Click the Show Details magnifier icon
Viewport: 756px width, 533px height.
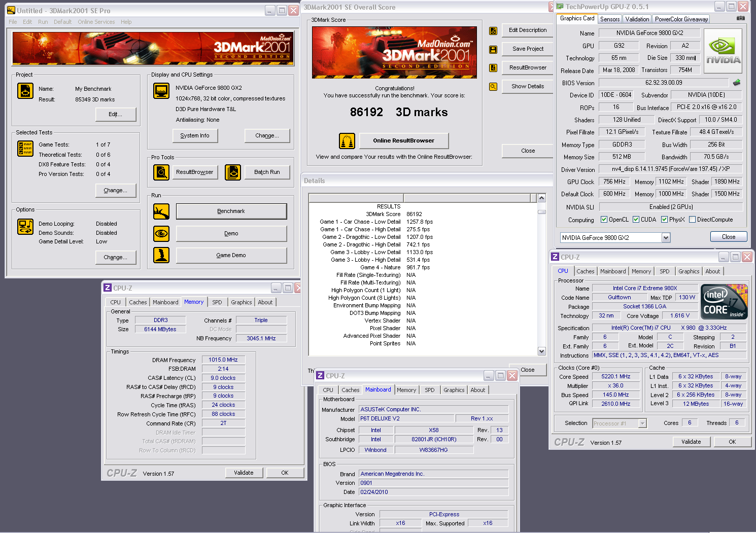pos(493,87)
